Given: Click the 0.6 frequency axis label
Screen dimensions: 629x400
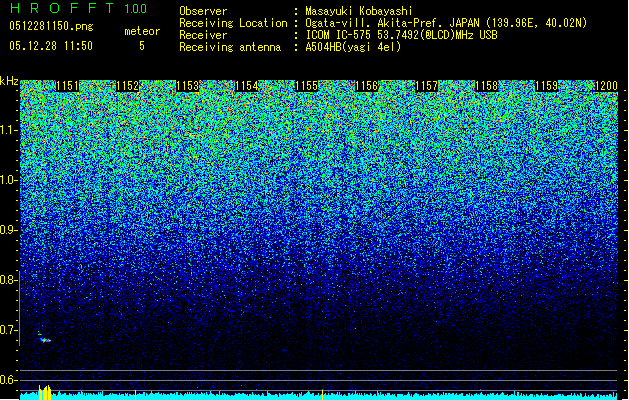Looking at the screenshot, I should [x=8, y=380].
